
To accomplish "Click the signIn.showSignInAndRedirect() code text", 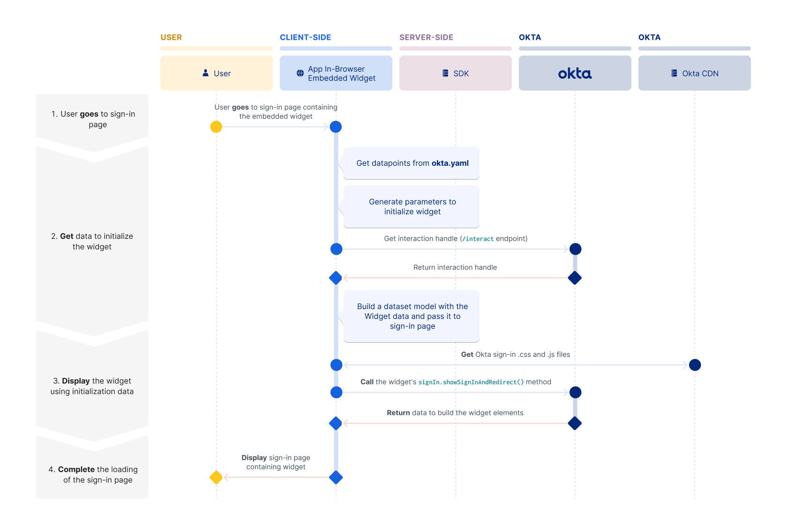I will tap(471, 382).
